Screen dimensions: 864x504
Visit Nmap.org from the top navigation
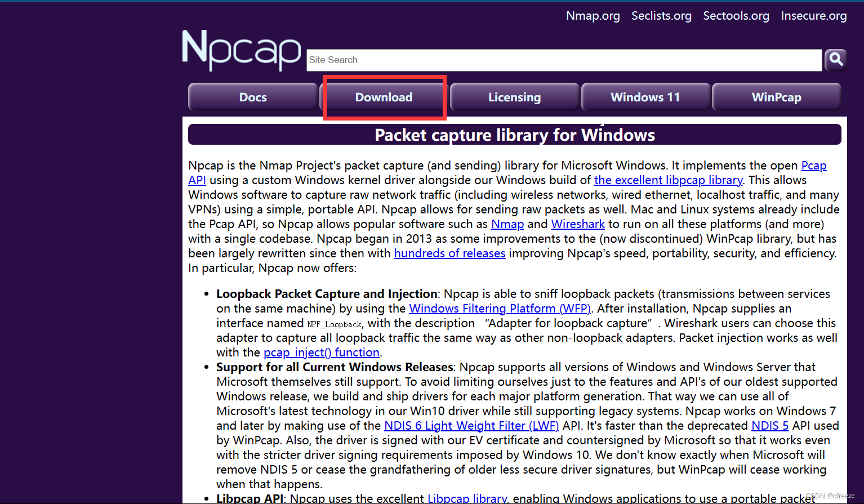point(593,16)
